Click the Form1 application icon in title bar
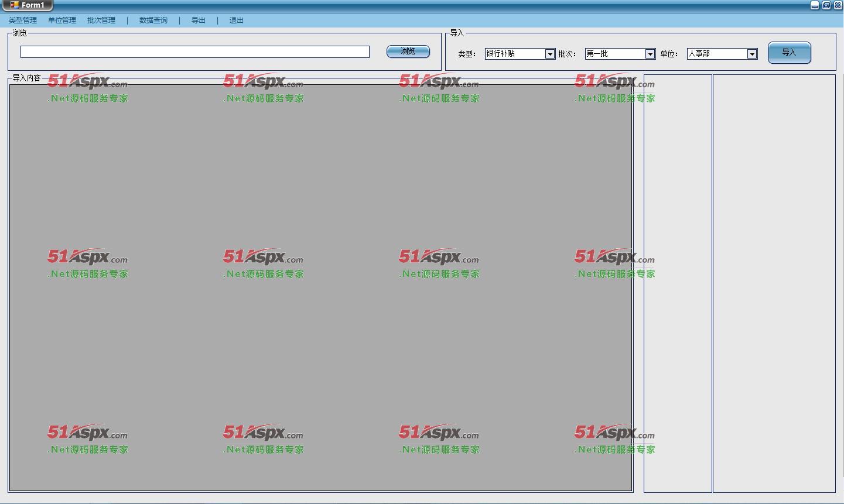Screen dimensions: 844x504 14,5
